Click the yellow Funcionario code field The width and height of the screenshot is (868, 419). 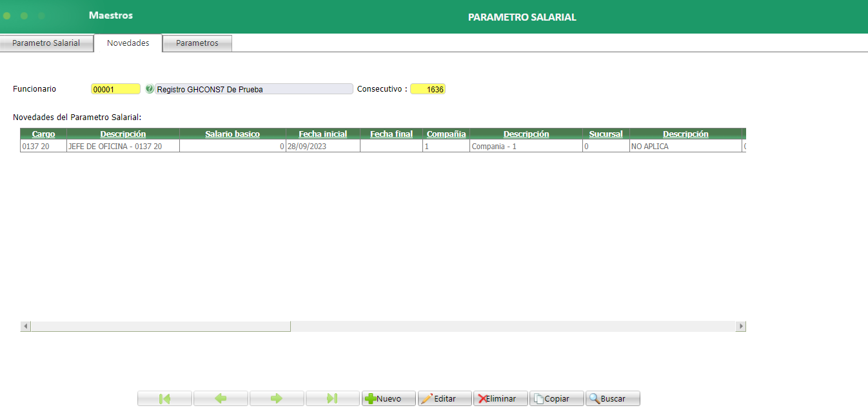coord(115,88)
